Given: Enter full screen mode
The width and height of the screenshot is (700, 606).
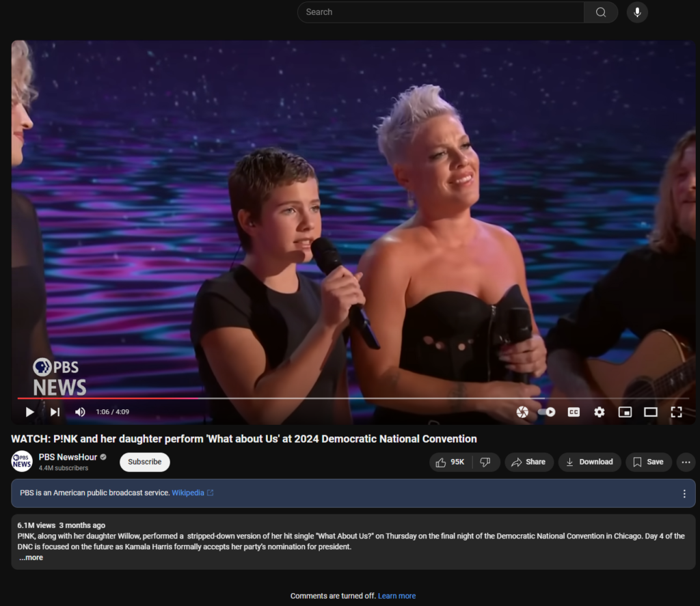Looking at the screenshot, I should (x=676, y=412).
